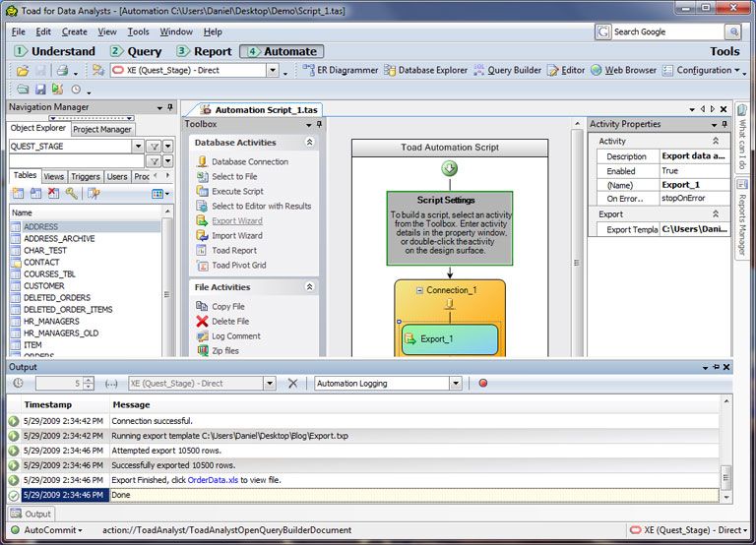Choose the Toad Report activity
The image size is (756, 545).
[226, 251]
